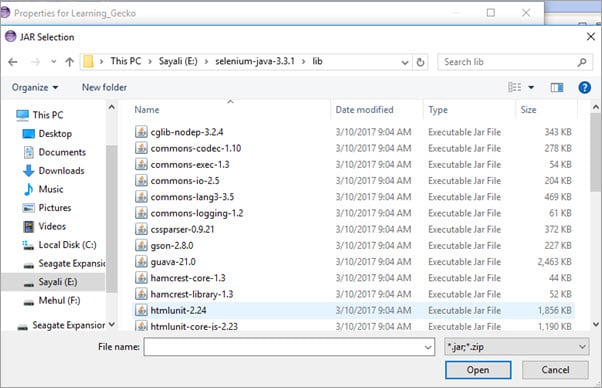The height and width of the screenshot is (388, 602).
Task: Go up one folder level
Action: point(69,62)
